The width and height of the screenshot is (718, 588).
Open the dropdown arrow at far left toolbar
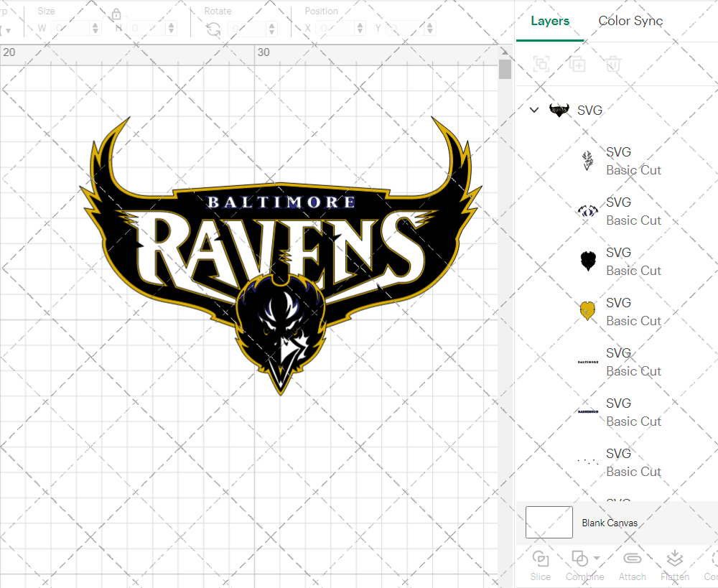pos(8,31)
